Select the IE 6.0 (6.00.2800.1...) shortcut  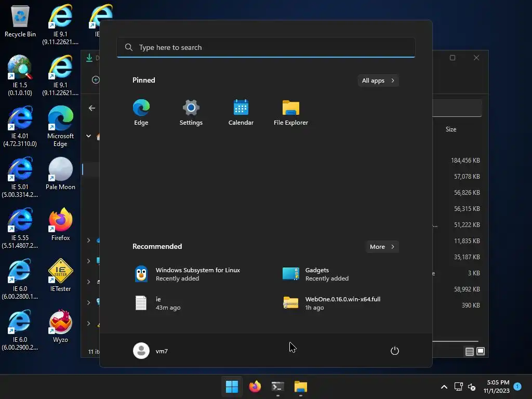[20, 279]
